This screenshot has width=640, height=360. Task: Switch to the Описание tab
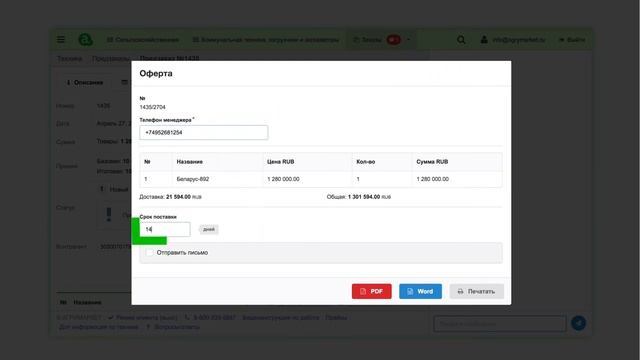click(85, 82)
